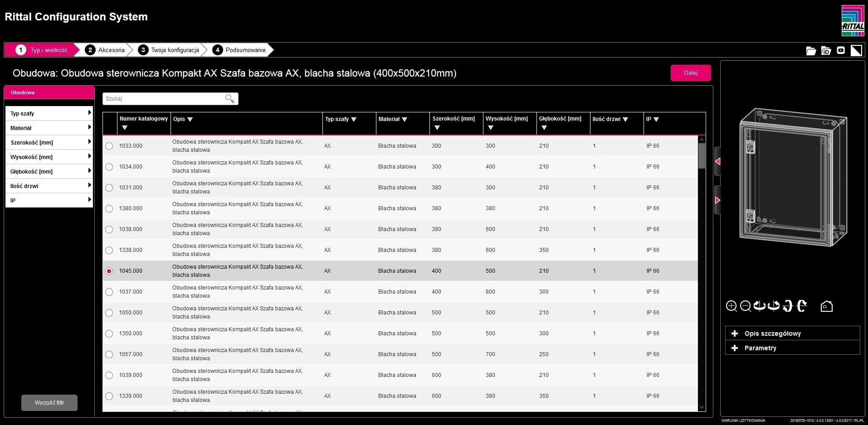
Task: Select radio for catalog number 1338.000
Action: [x=109, y=250]
